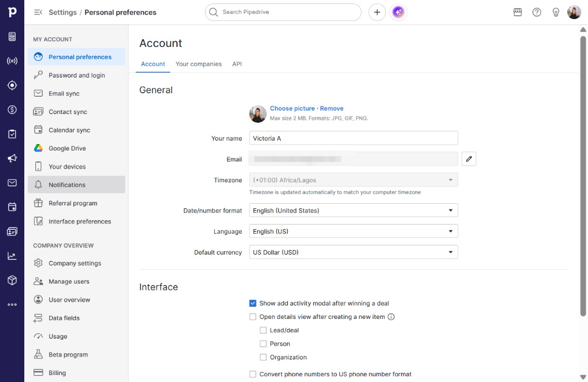Enable Convert phone numbers to US format

[253, 374]
